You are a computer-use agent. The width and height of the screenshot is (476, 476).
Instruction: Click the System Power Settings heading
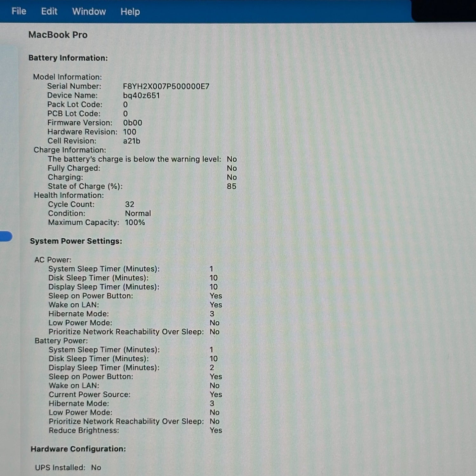pos(76,241)
